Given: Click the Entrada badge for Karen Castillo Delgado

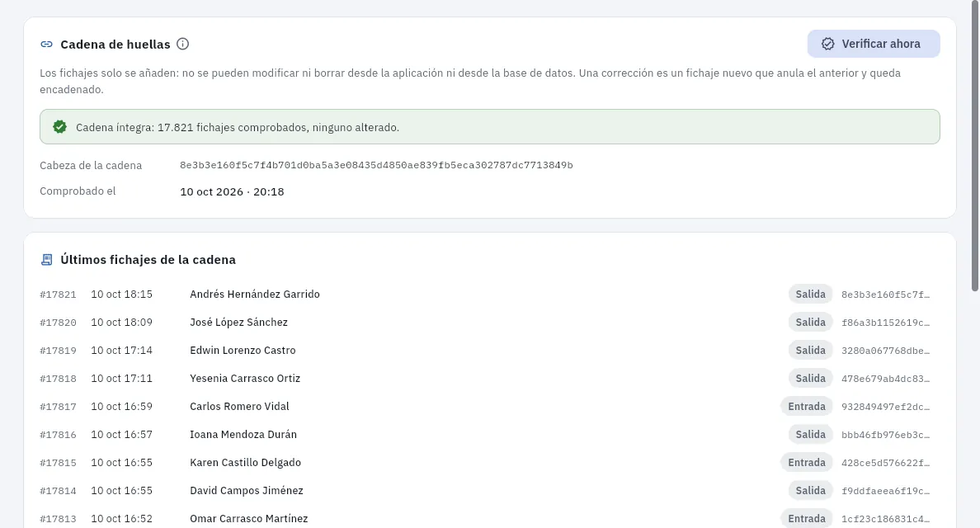Looking at the screenshot, I should pos(806,463).
